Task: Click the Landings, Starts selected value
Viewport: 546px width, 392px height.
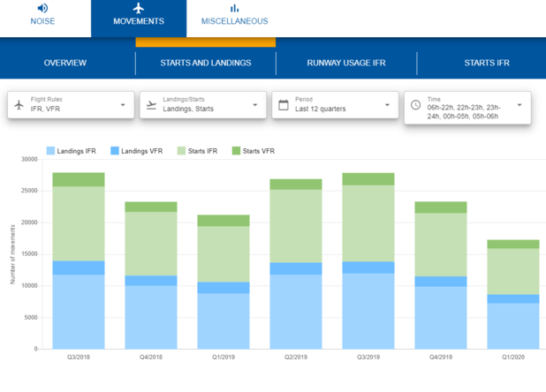Action: (x=188, y=109)
